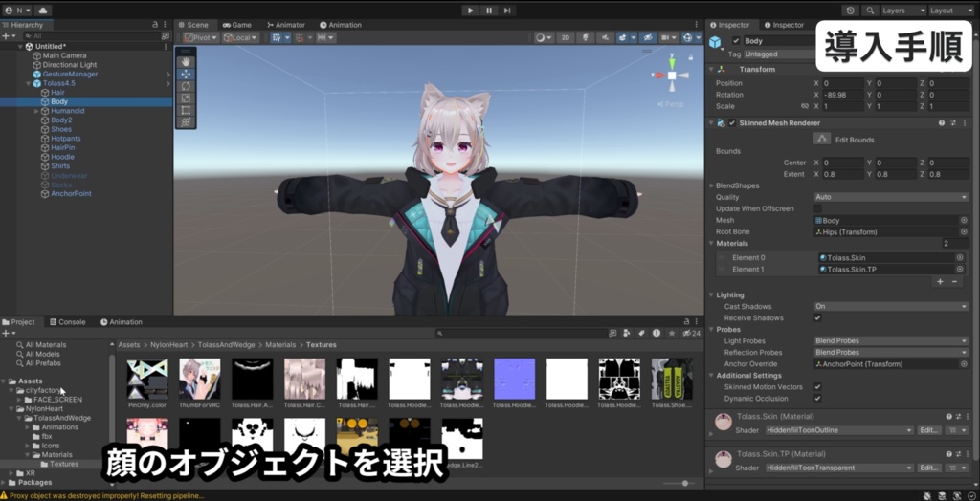Toggle 2D scene view mode
980x501 pixels.
click(565, 37)
